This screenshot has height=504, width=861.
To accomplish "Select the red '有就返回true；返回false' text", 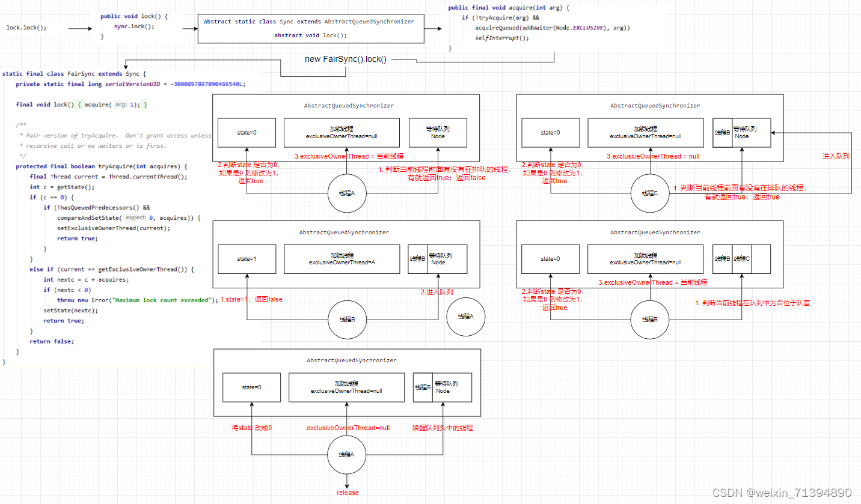I will 447,177.
